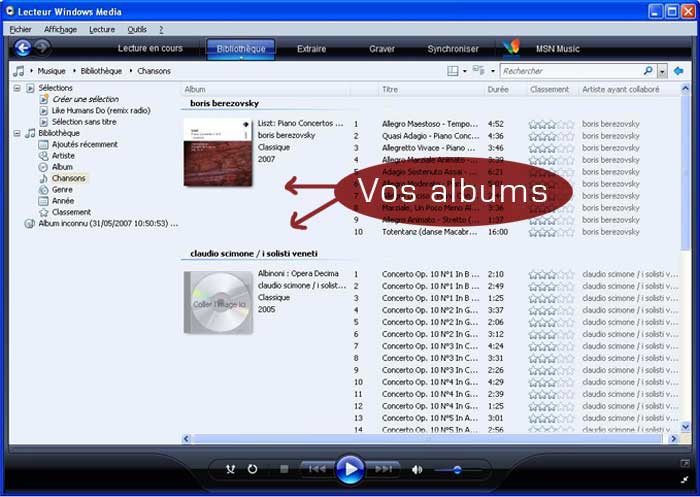Mute the sound with speaker icon

click(x=417, y=469)
